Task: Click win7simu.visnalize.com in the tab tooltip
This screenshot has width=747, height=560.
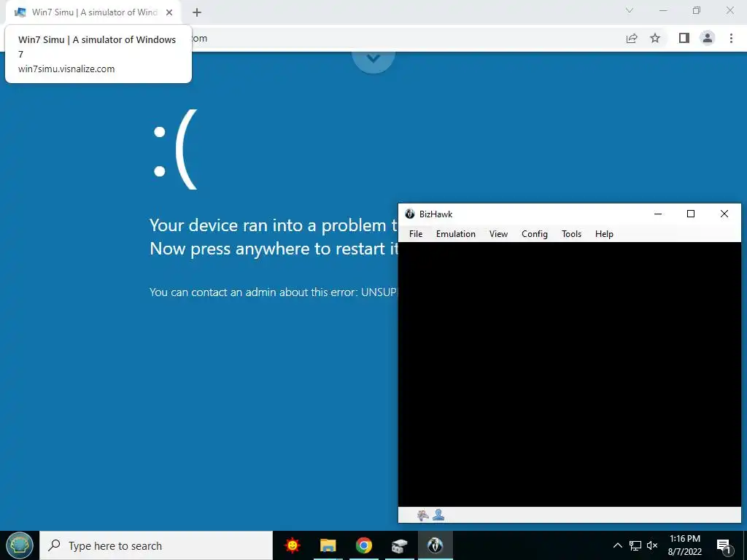Action: tap(66, 69)
